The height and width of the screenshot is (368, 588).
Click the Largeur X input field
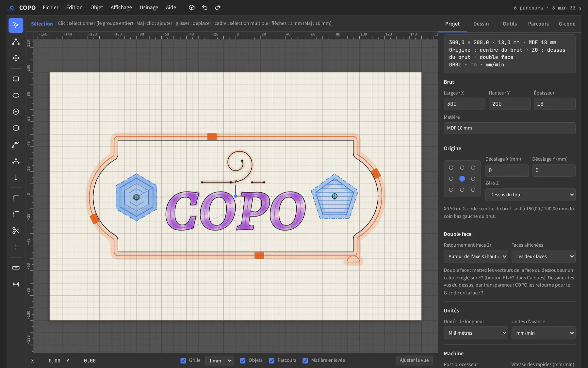coord(464,104)
